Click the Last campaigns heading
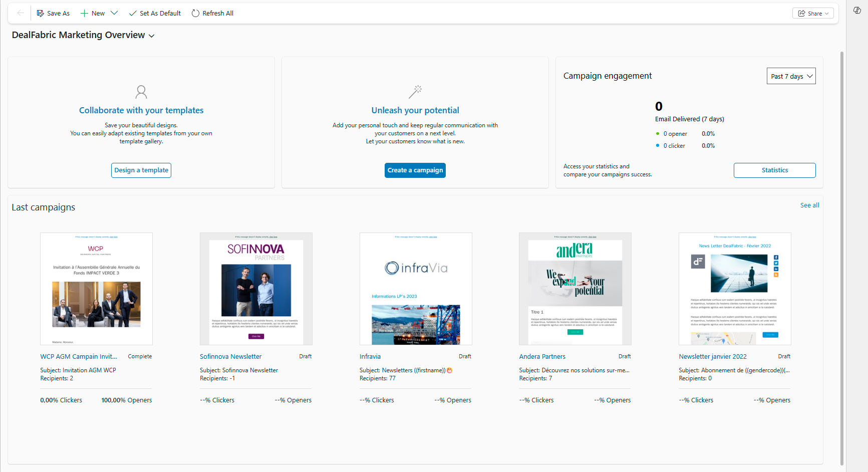868x472 pixels. tap(44, 207)
